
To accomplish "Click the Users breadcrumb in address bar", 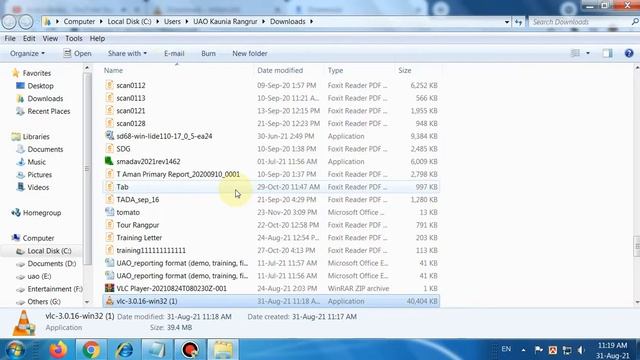I will coord(172,22).
